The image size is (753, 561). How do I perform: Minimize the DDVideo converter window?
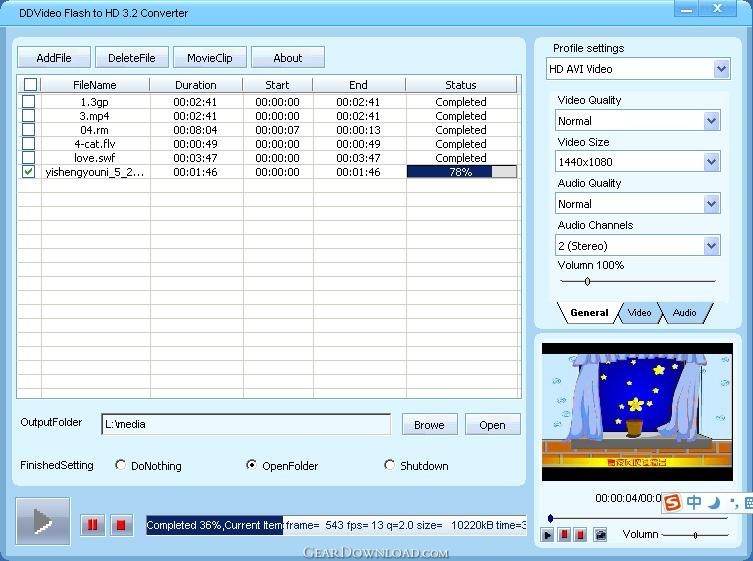coord(687,10)
